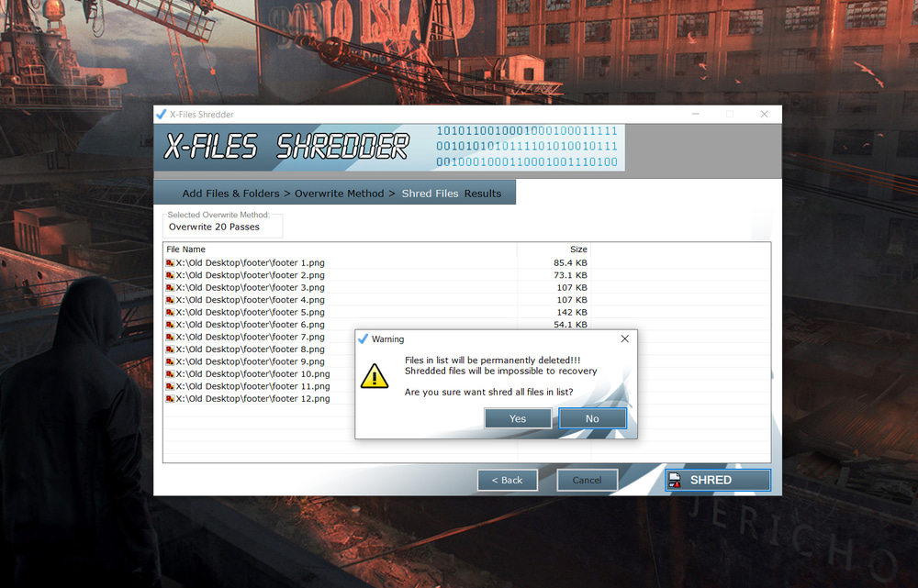Click the yellow warning triangle icon
Image resolution: width=918 pixels, height=588 pixels.
[374, 376]
